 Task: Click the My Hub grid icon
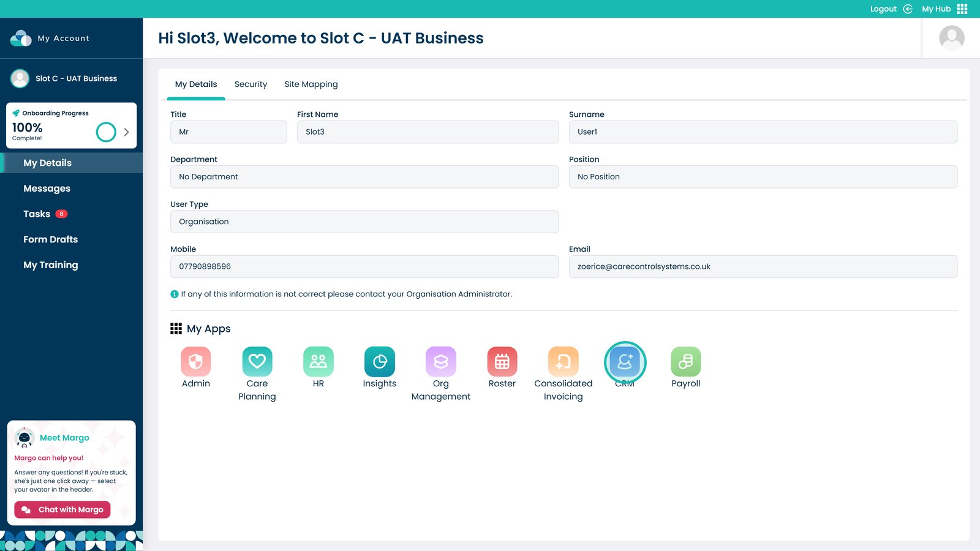coord(962,9)
